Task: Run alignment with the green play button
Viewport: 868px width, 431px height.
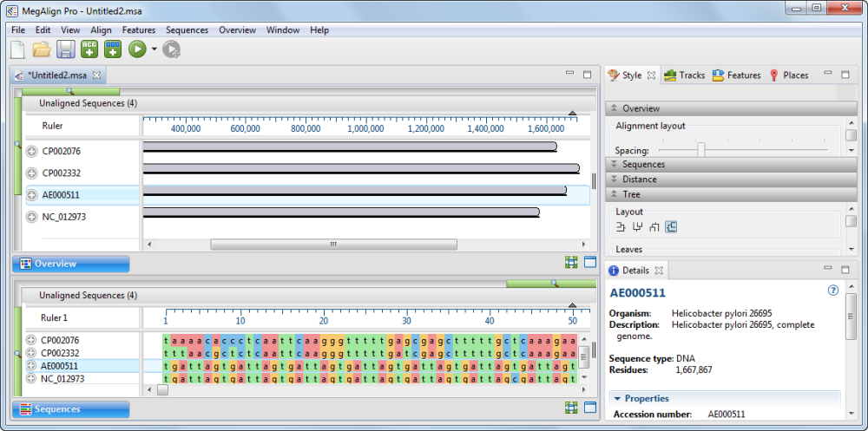Action: point(137,49)
